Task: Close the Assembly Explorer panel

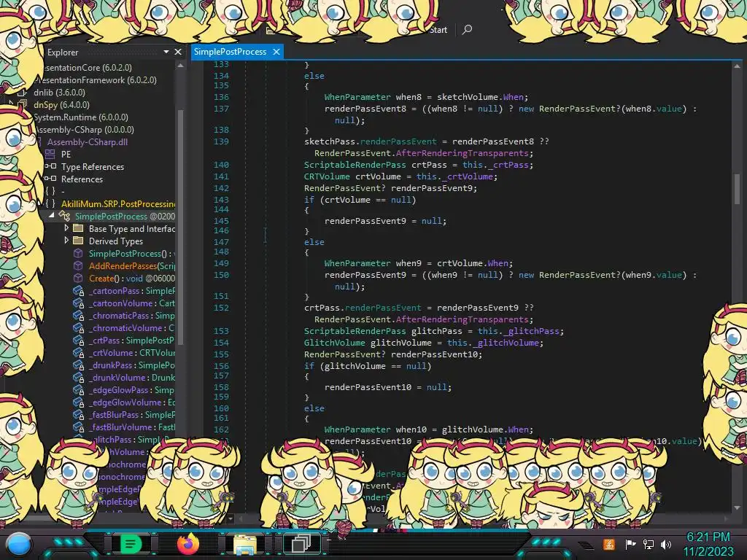Action: [x=178, y=52]
